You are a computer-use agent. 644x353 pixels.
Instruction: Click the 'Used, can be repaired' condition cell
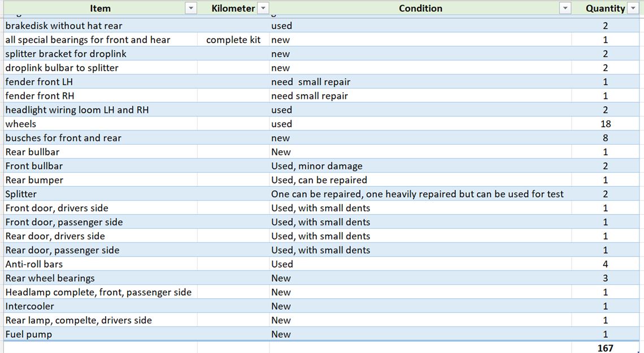(319, 180)
